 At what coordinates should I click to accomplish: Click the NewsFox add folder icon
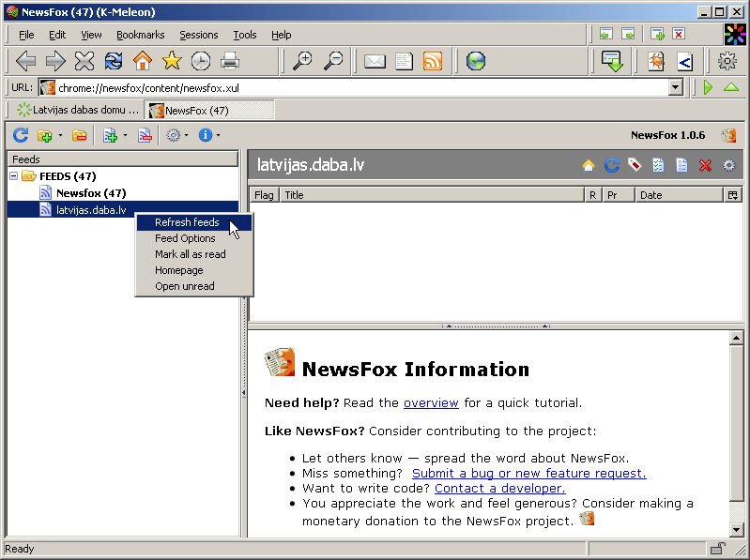click(45, 136)
